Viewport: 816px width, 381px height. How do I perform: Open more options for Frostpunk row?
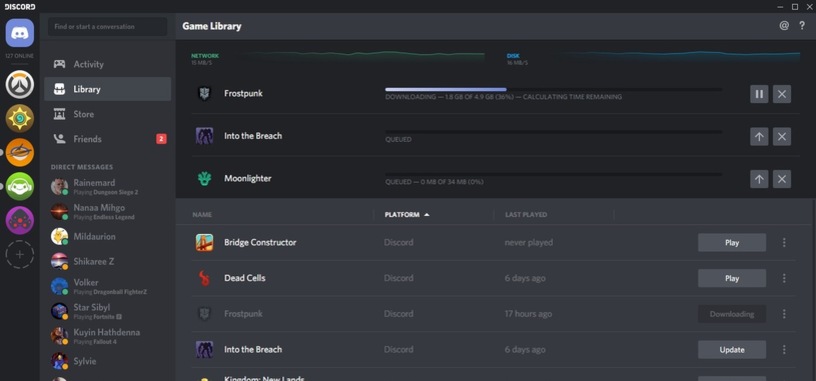point(784,314)
